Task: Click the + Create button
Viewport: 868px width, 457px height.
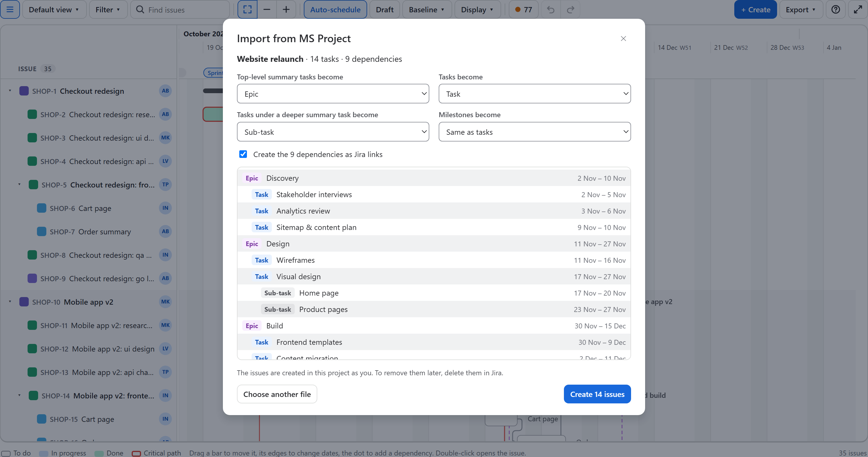Action: pos(755,9)
